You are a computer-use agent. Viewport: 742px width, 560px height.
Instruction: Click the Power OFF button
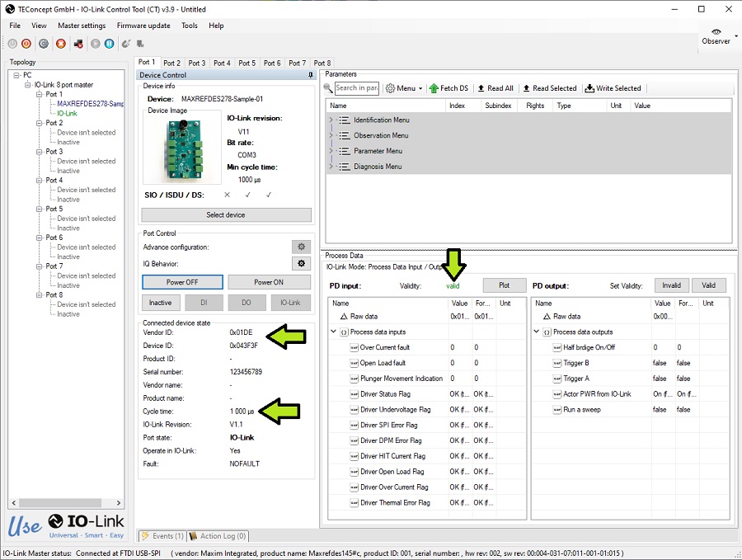(x=182, y=282)
